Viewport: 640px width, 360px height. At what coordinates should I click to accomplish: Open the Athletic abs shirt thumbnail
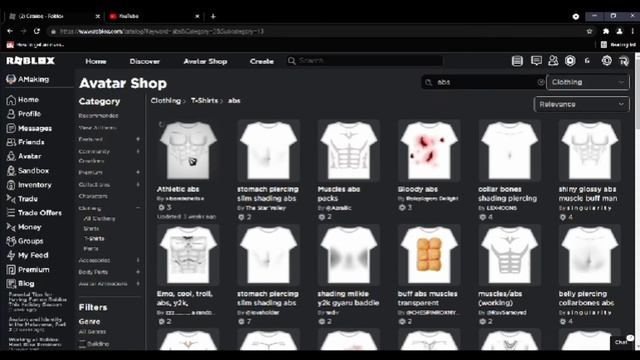click(x=188, y=151)
